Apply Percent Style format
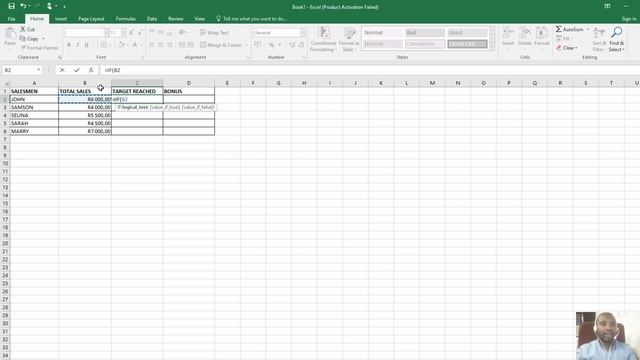 tap(271, 44)
